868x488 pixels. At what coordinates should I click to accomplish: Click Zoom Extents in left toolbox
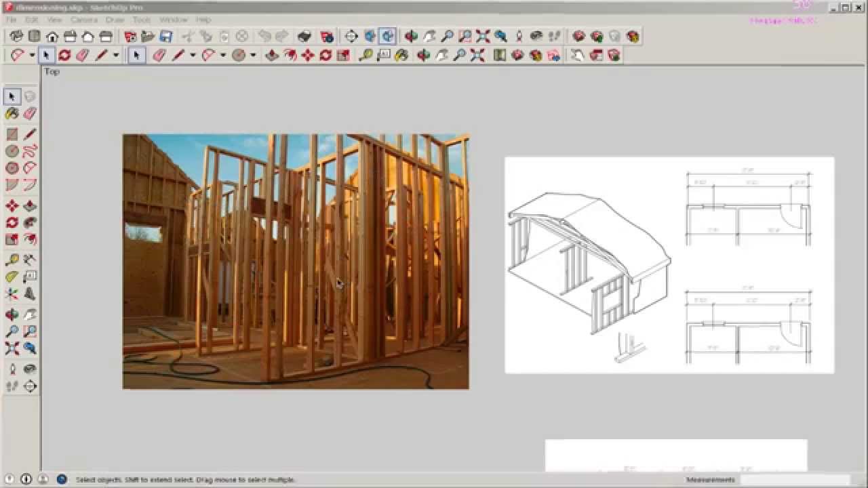[12, 348]
